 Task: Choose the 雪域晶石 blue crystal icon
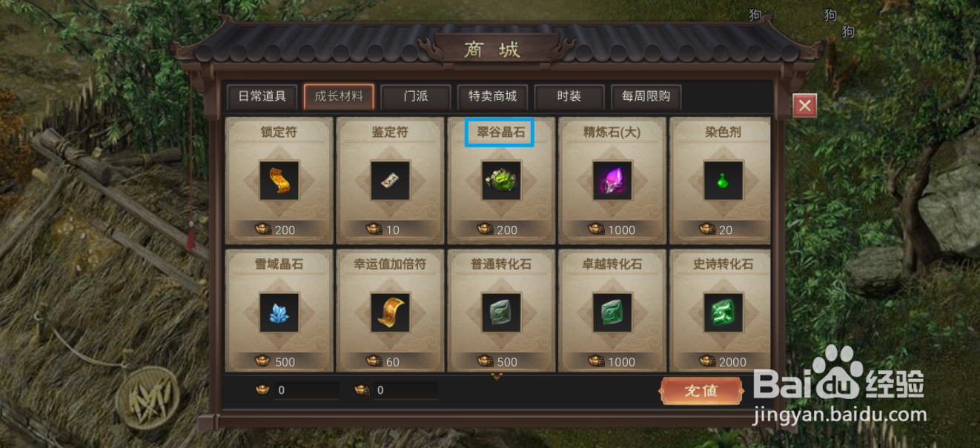point(279,312)
